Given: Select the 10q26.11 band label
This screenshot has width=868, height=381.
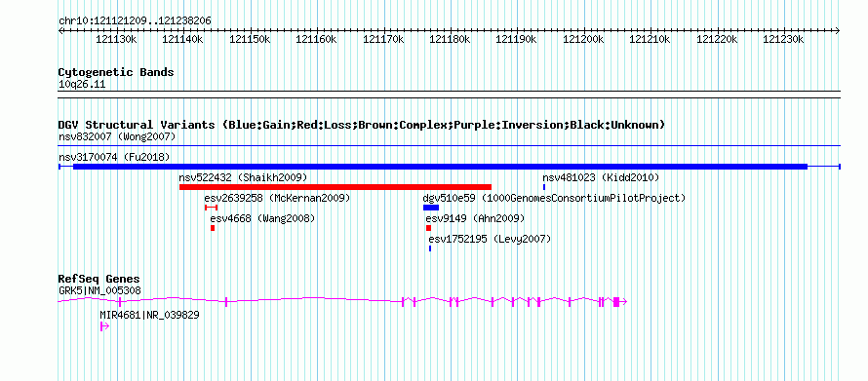Looking at the screenshot, I should coord(81,85).
